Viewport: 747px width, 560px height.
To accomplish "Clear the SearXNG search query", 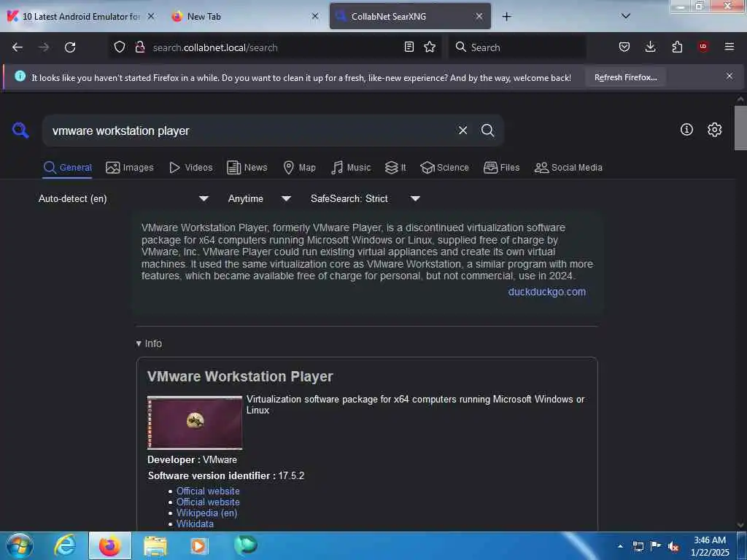I will (462, 131).
